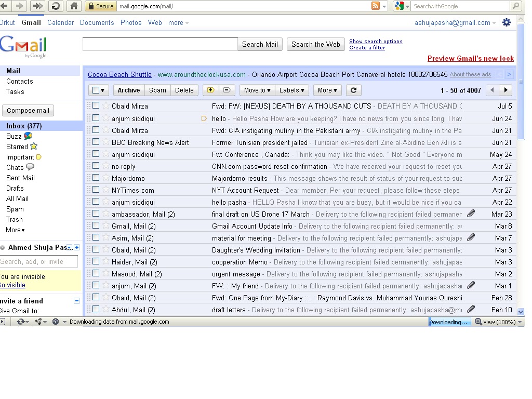Click the scrollbar down arrow at bottom right
532x399 pixels.
click(521, 312)
